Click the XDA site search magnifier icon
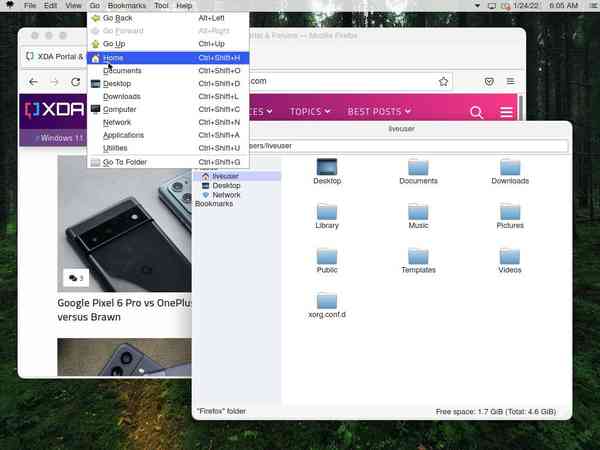600x450 pixels. click(x=476, y=112)
